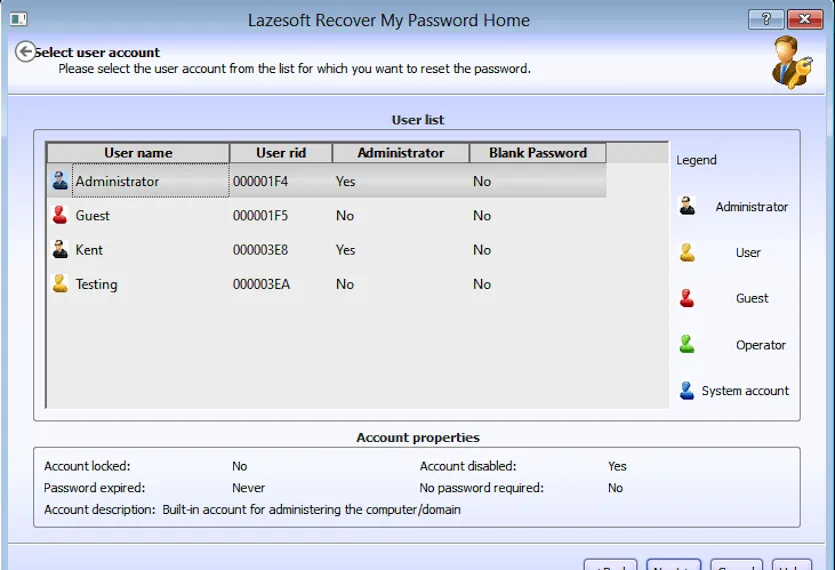Screen dimensions: 835x570
Task: Close the Lazesoft Recover My Password window
Action: pyautogui.click(x=805, y=19)
